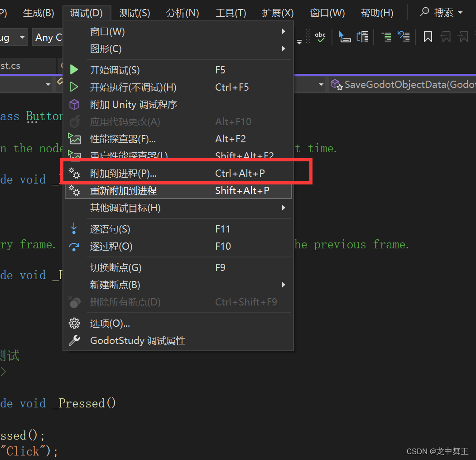
Task: Expand the 图形(C) submenu
Action: [178, 49]
